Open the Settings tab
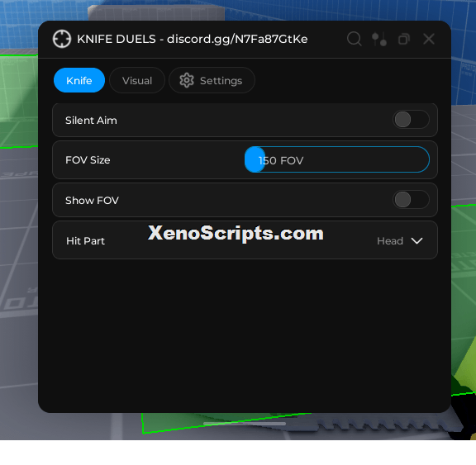Viewport: 476px width, 465px height. 212,80
